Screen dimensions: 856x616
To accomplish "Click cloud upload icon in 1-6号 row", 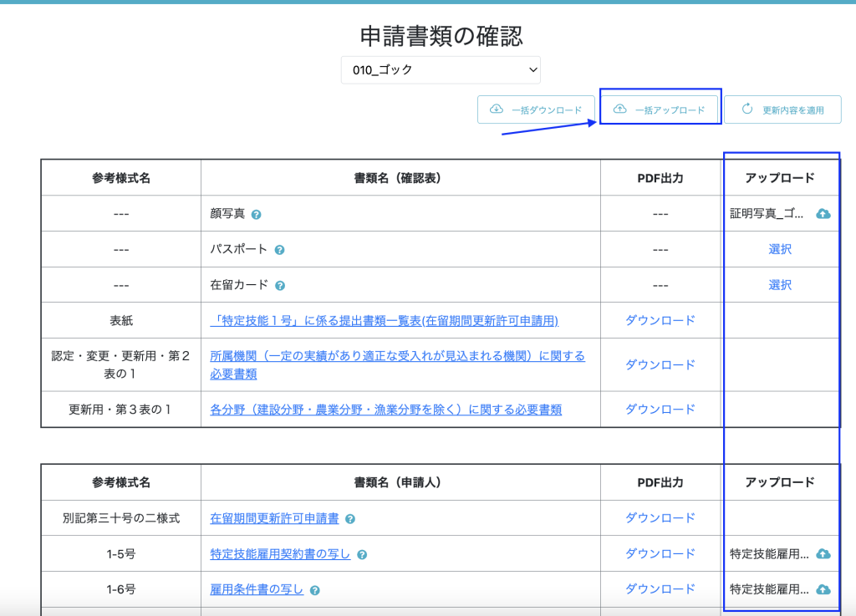I will (823, 589).
